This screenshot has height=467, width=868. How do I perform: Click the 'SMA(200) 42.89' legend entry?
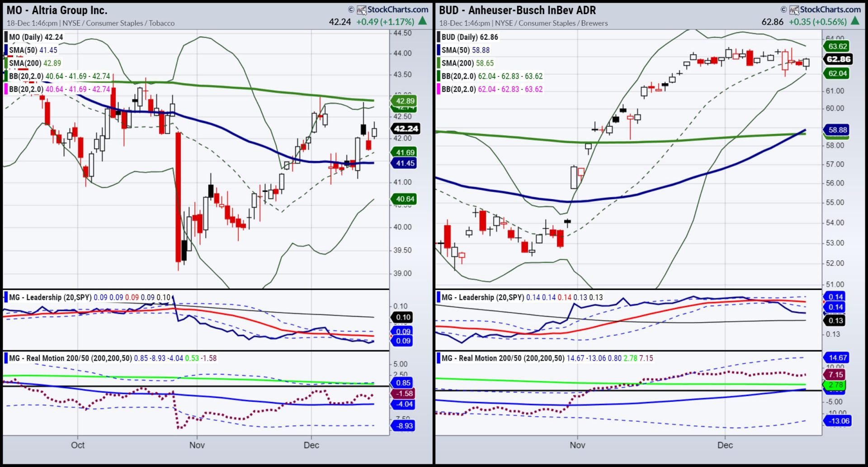point(35,63)
